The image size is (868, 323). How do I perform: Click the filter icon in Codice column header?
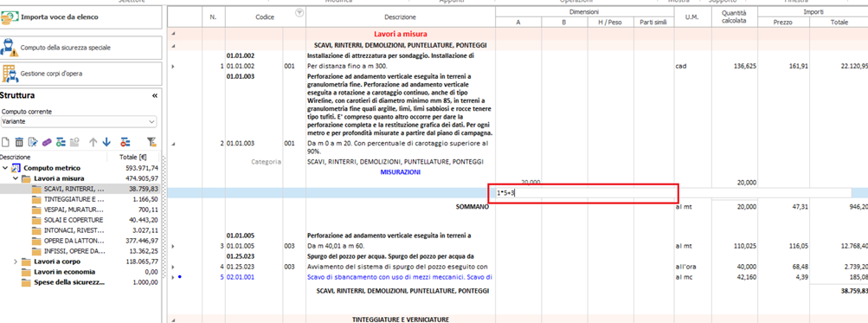(299, 13)
